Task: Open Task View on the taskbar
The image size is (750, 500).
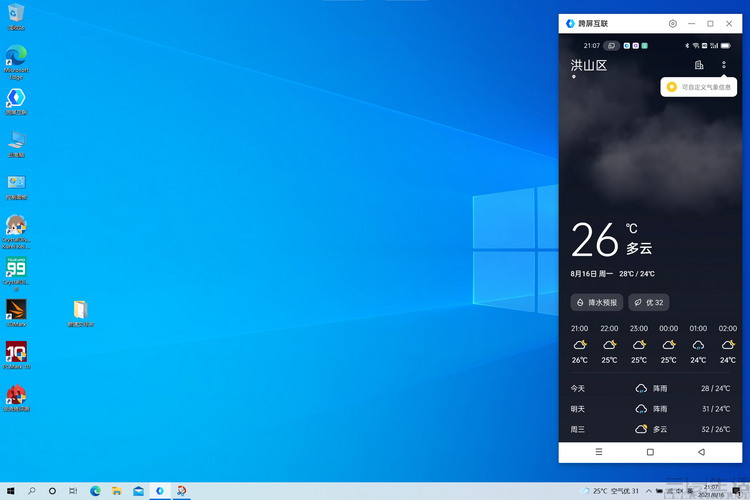Action: point(73,491)
